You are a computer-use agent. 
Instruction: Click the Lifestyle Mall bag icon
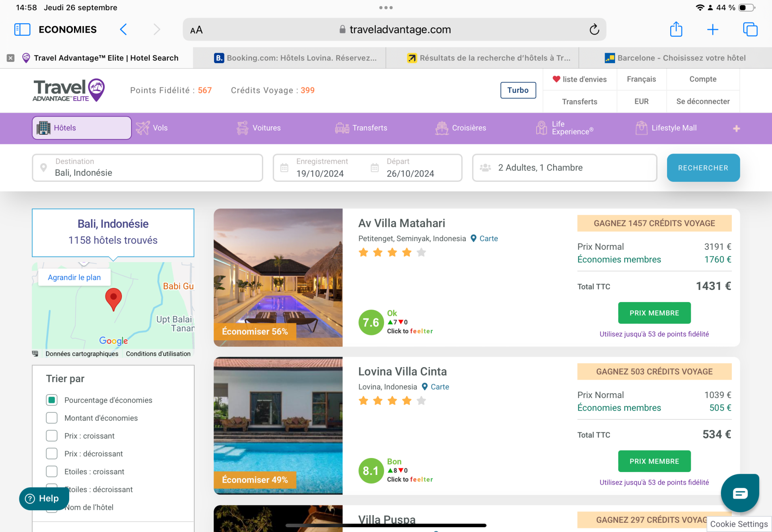pyautogui.click(x=641, y=128)
